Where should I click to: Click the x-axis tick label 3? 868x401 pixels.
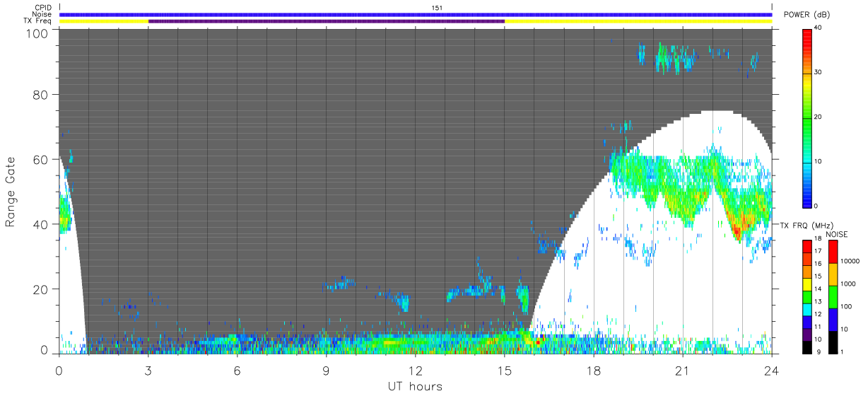coord(148,370)
